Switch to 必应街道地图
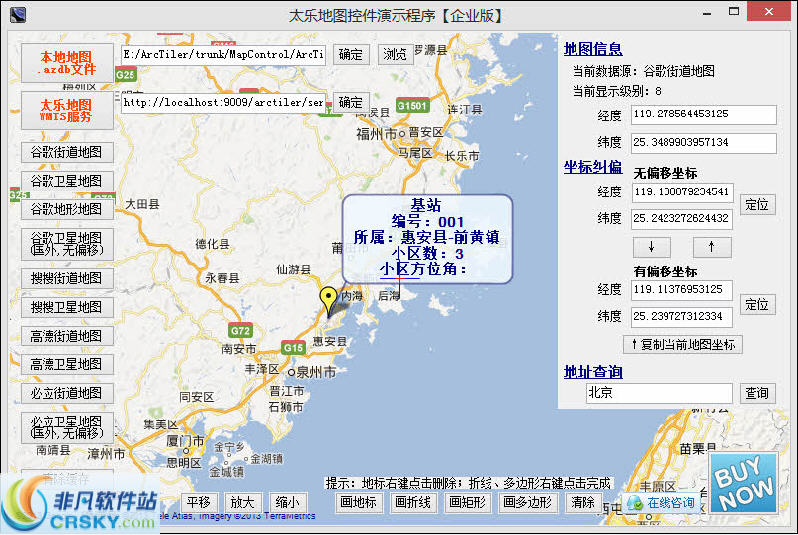The image size is (798, 535). click(67, 393)
